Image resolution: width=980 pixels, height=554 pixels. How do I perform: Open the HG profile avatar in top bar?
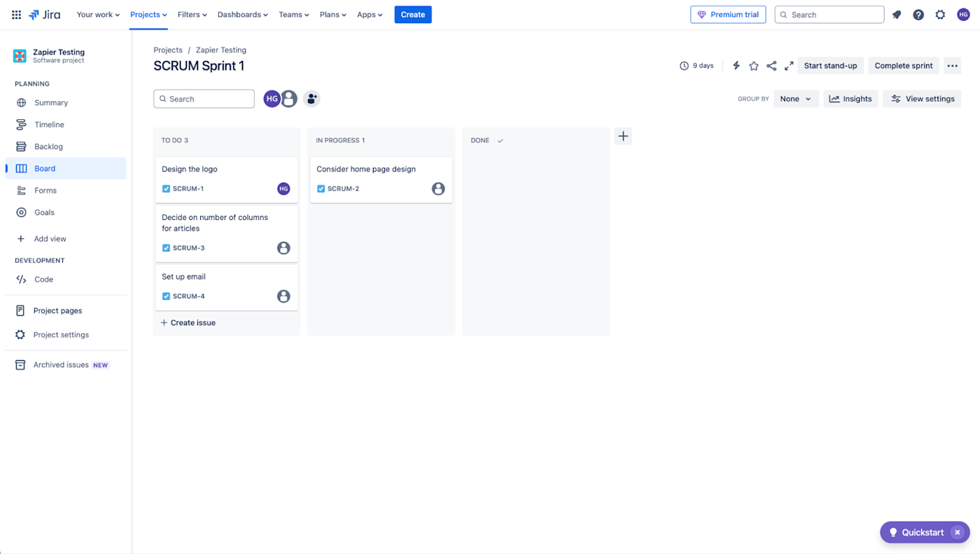pos(963,15)
